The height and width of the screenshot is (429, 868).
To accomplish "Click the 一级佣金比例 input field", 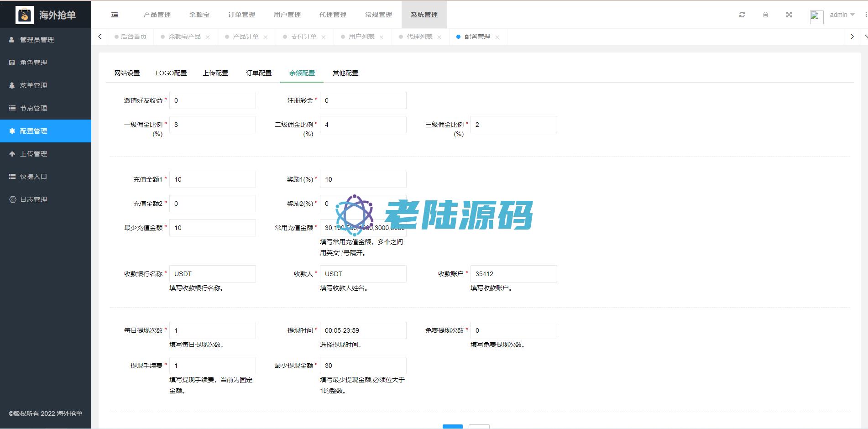I will [212, 125].
